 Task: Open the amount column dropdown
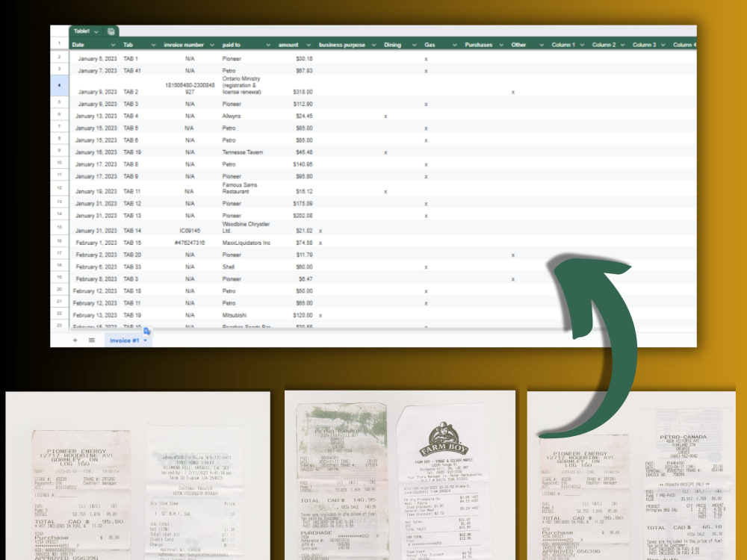[309, 45]
